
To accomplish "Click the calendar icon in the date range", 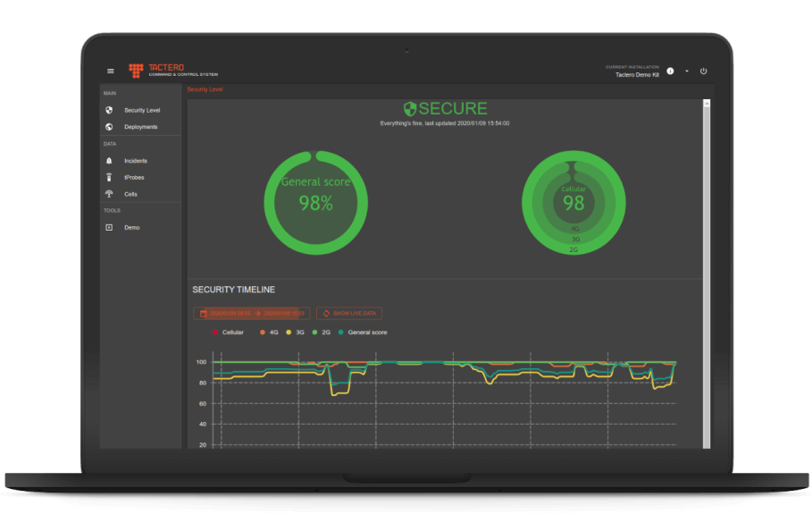I will pyautogui.click(x=203, y=314).
